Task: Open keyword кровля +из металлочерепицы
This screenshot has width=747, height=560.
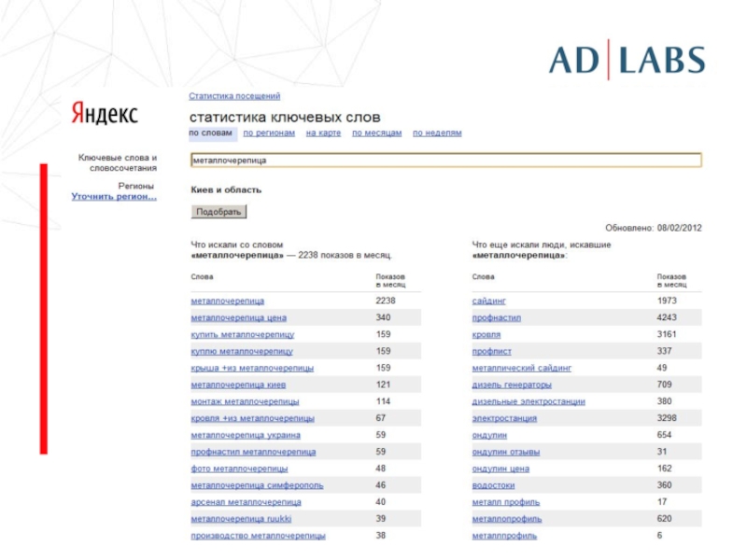Action: (x=252, y=418)
